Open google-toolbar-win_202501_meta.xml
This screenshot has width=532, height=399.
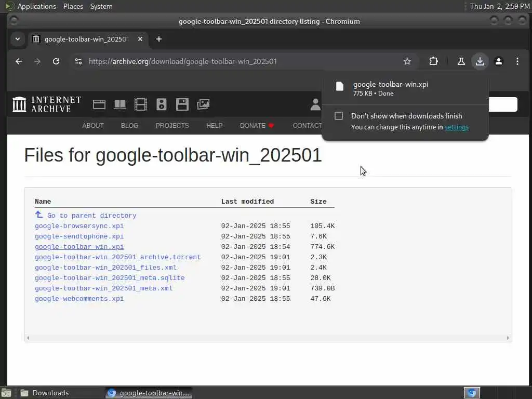click(103, 288)
